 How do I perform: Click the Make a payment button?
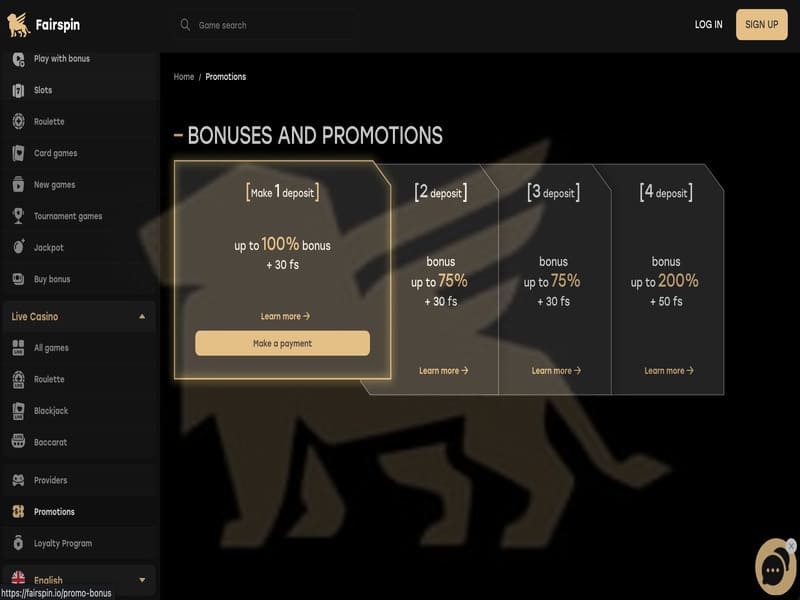point(282,343)
